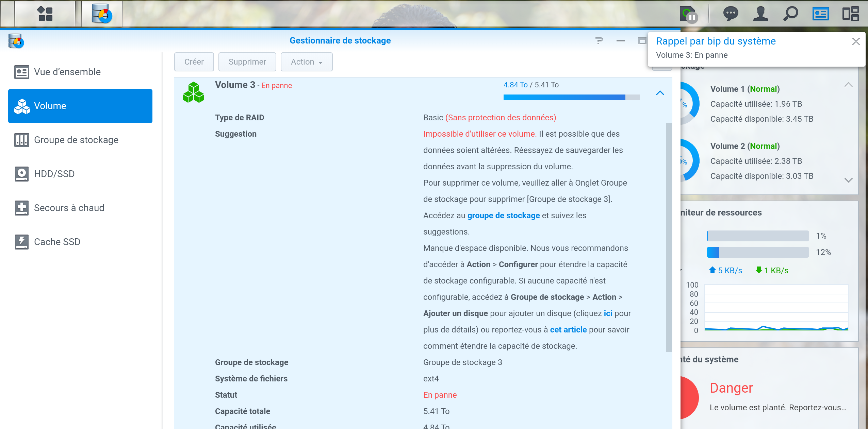The image size is (868, 429).
Task: Follow the 'ici' link for disk details
Action: coord(608,313)
